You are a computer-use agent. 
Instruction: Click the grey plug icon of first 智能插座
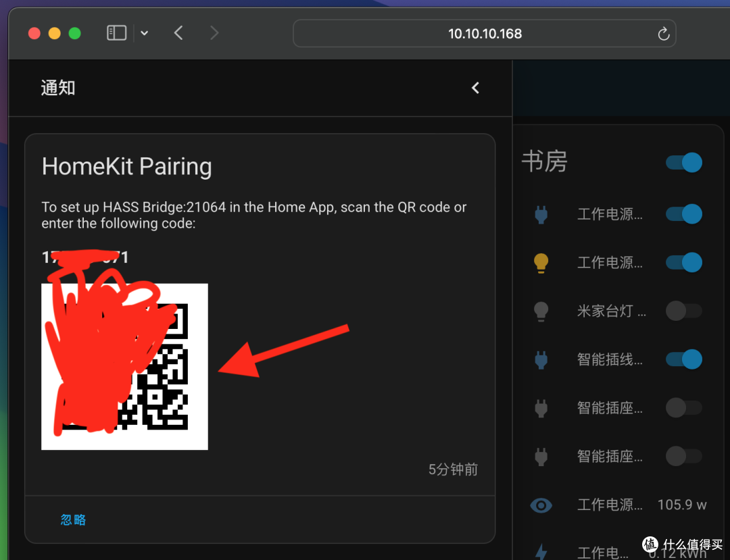pyautogui.click(x=541, y=408)
